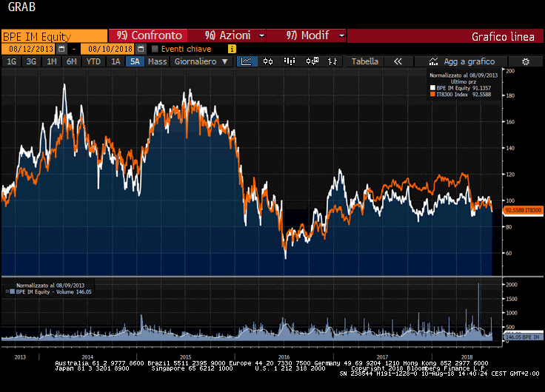Open calendar next to end date 08/10/2018
Screen dimensions: 545x392
pos(141,49)
